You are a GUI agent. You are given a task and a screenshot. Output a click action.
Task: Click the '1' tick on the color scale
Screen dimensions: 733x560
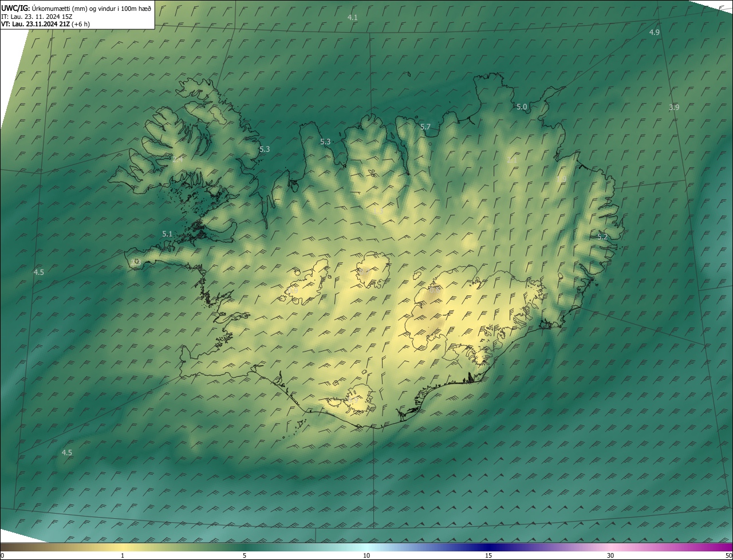tap(123, 556)
